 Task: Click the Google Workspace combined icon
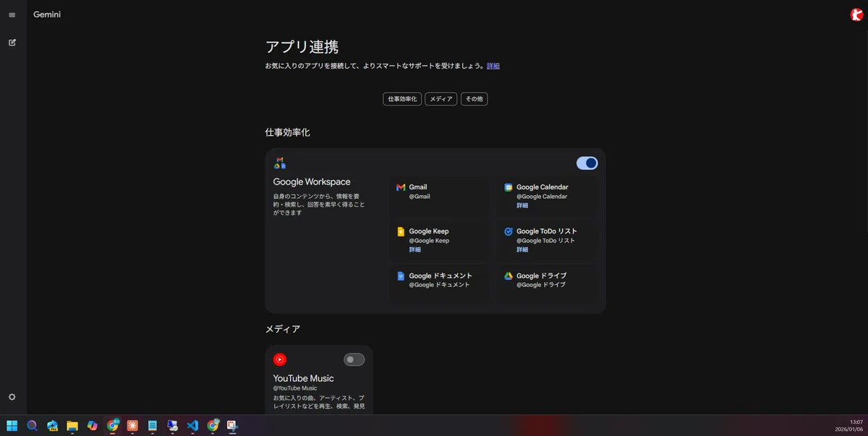[x=279, y=163]
